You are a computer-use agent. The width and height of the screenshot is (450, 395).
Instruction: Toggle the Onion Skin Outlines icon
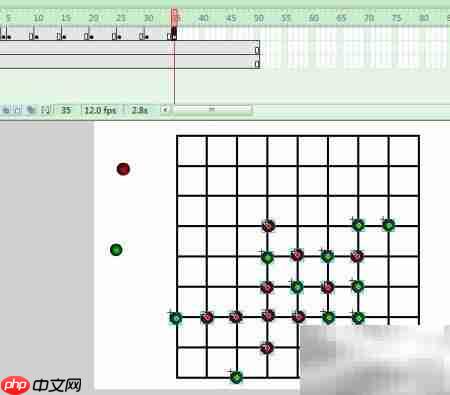(18, 110)
